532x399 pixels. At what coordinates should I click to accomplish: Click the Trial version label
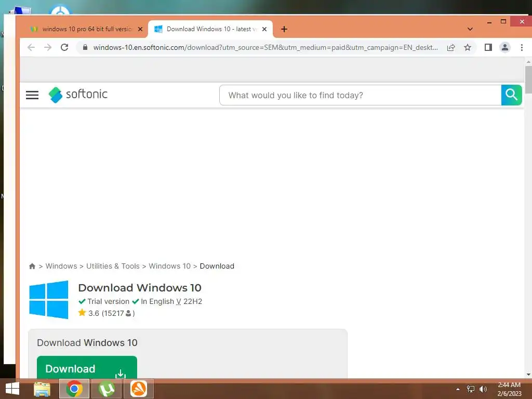(108, 301)
